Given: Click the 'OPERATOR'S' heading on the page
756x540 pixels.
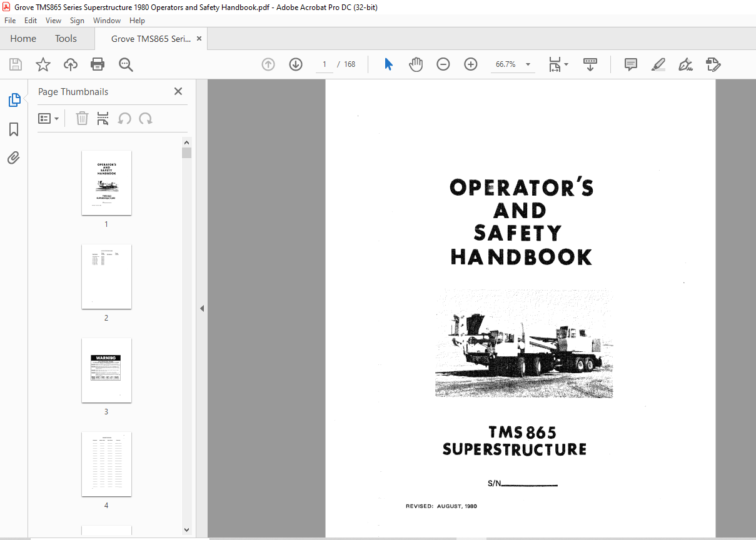Looking at the screenshot, I should (521, 188).
